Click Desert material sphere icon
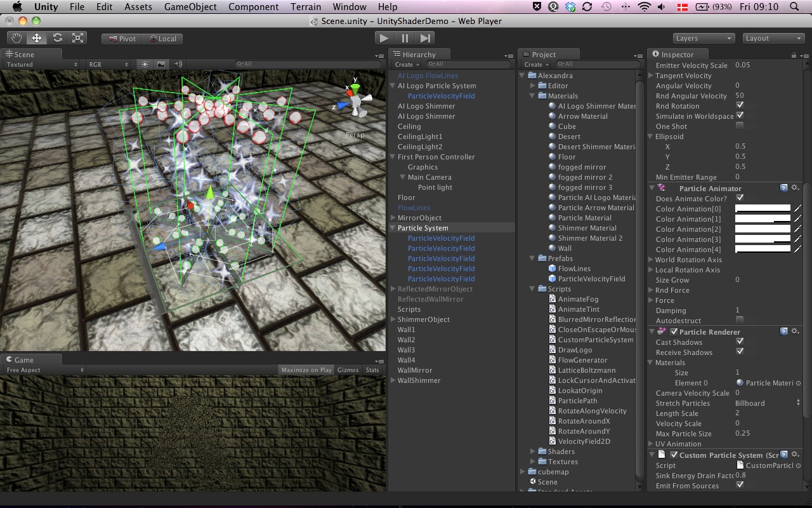Viewport: 812px width, 508px height. [552, 137]
